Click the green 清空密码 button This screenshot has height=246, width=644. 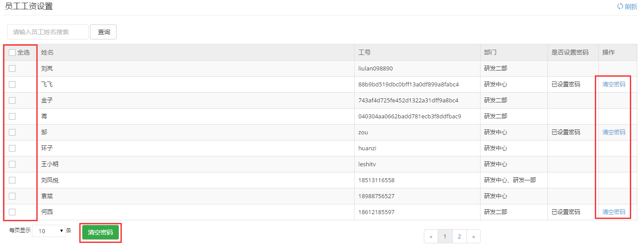(101, 232)
